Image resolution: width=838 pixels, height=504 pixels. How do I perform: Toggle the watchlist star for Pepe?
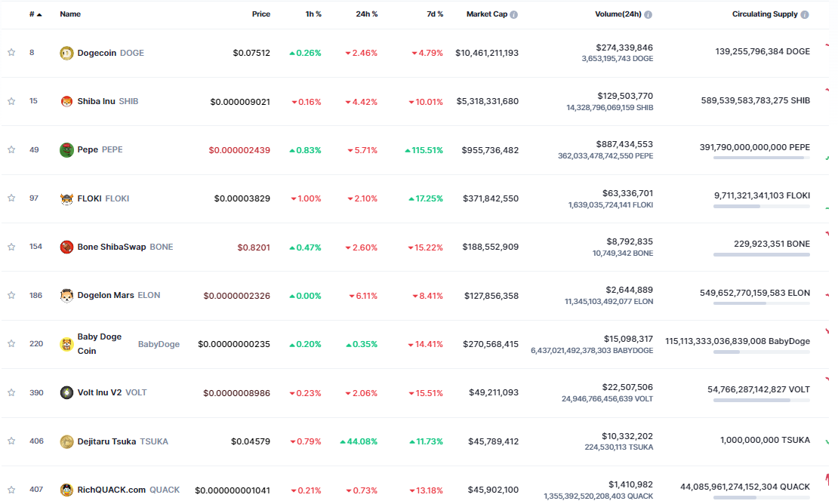[x=11, y=149]
